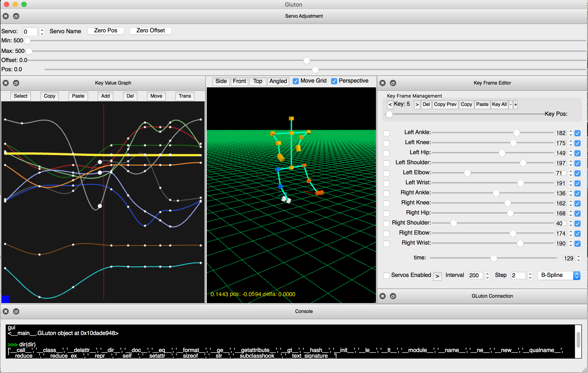Click the Key Pos slider handle
This screenshot has width=588, height=373.
[389, 114]
